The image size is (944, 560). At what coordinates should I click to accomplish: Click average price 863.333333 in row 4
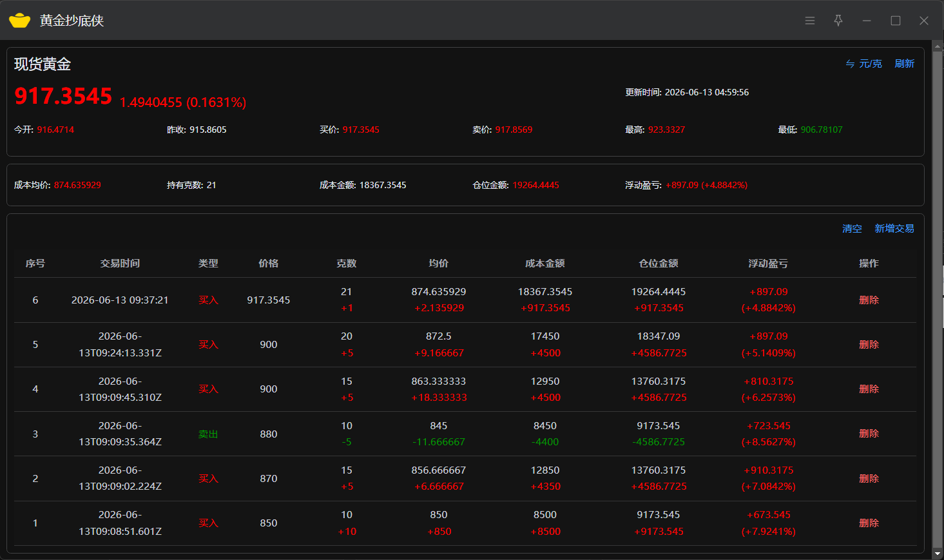tap(439, 381)
